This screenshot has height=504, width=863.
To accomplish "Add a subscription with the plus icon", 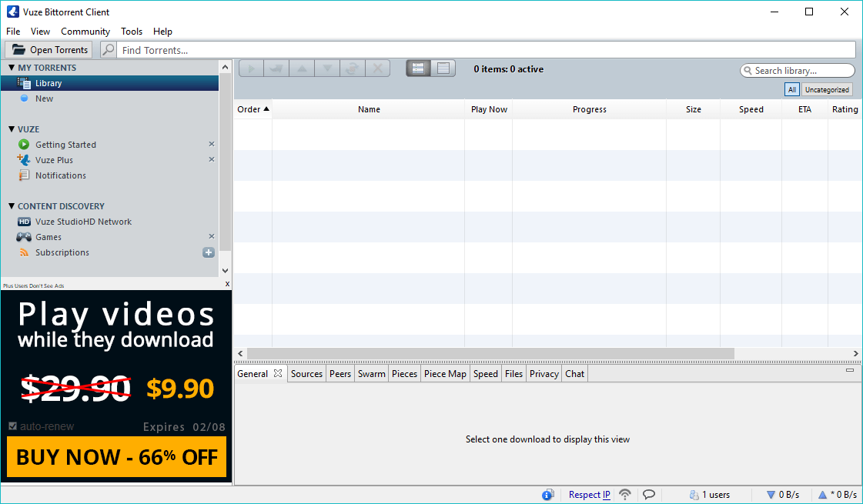I will click(x=209, y=252).
